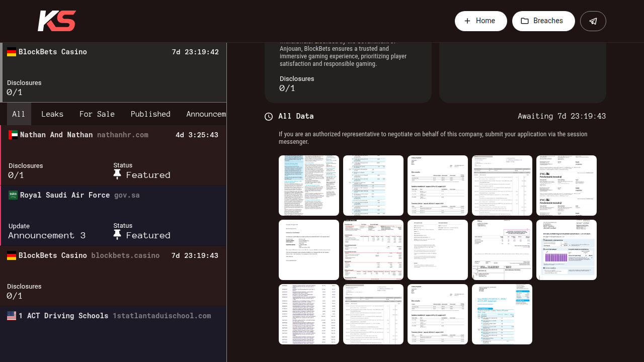The width and height of the screenshot is (644, 362).
Task: Click gov.sa domain text
Action: click(127, 195)
